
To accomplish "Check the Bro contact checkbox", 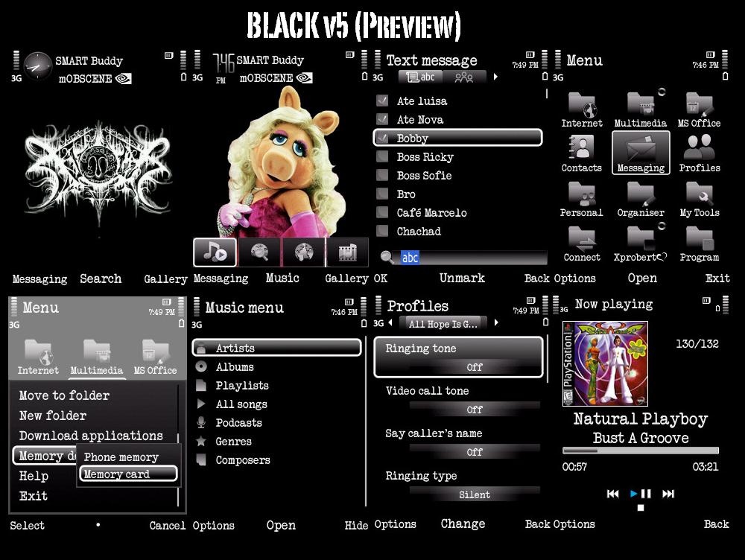I will click(x=382, y=194).
